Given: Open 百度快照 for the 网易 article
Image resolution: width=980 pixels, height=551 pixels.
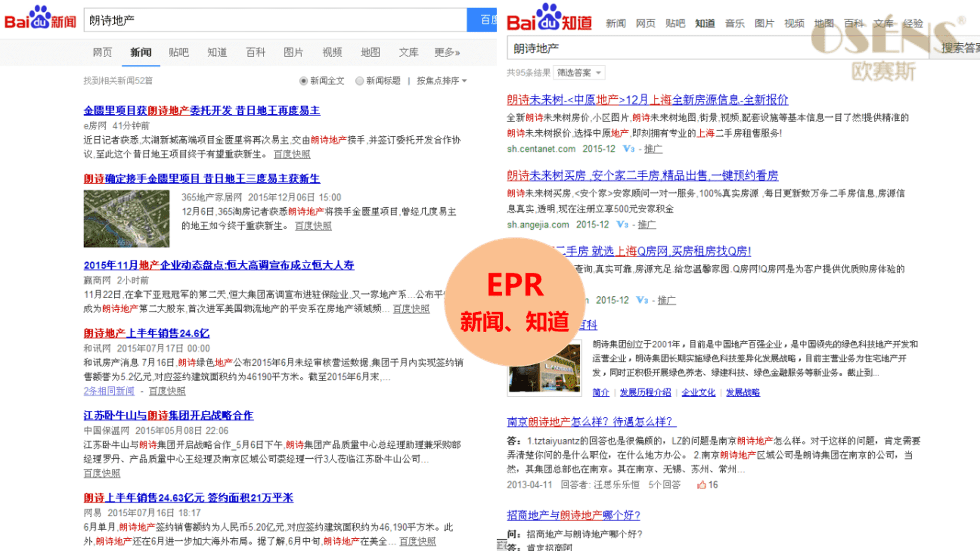Looking at the screenshot, I should pyautogui.click(x=418, y=541).
